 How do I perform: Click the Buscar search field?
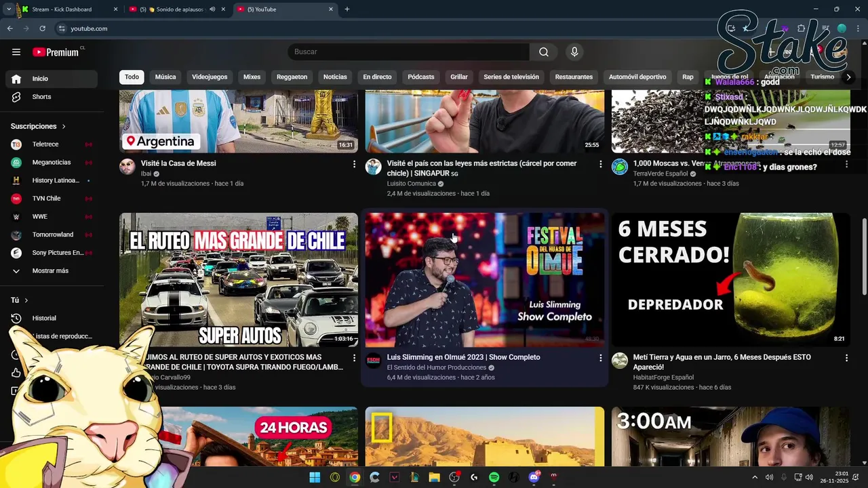[x=408, y=52]
